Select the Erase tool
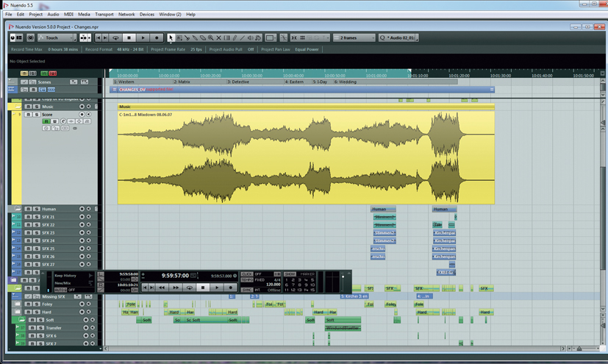The image size is (608, 364). [203, 38]
